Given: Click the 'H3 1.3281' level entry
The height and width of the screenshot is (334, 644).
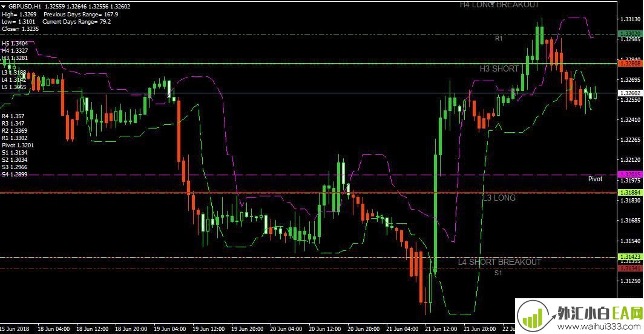Looking at the screenshot, I should (15, 58).
